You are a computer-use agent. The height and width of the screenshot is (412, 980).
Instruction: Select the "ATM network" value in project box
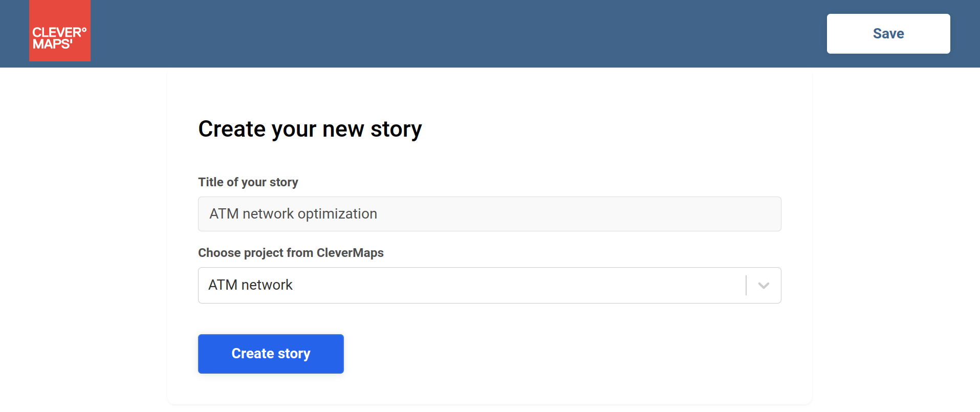point(250,285)
